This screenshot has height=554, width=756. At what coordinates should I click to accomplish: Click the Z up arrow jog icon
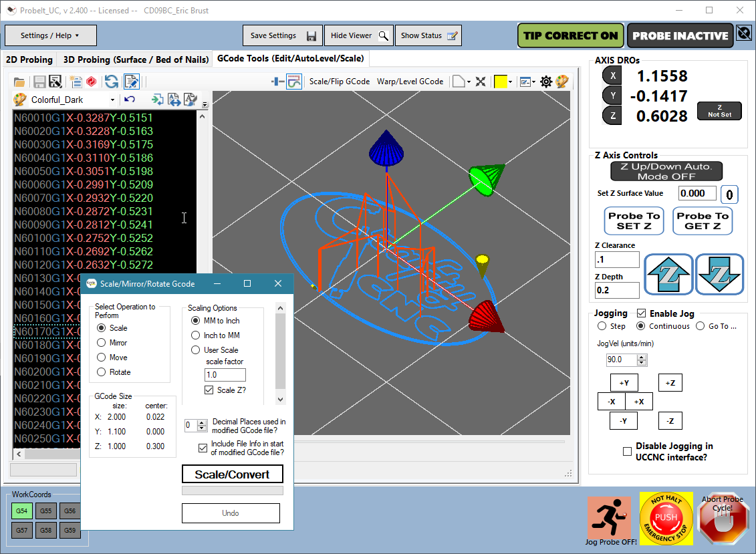pyautogui.click(x=668, y=275)
